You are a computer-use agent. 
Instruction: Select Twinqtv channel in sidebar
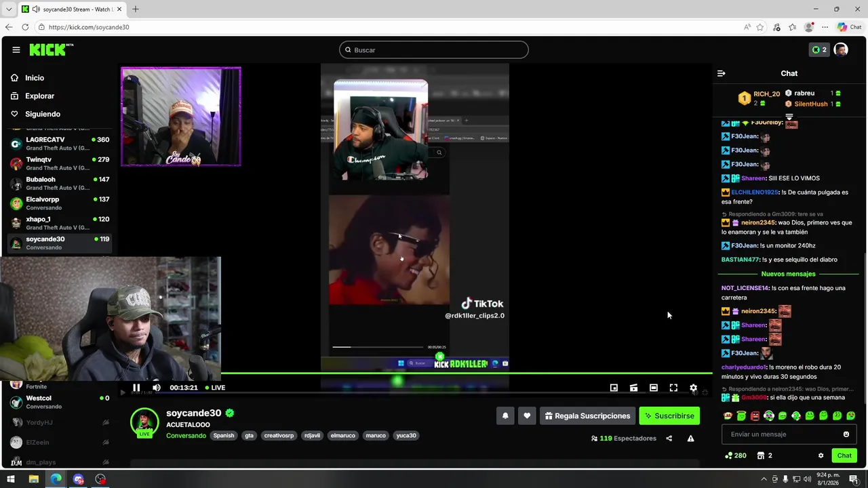tap(60, 163)
